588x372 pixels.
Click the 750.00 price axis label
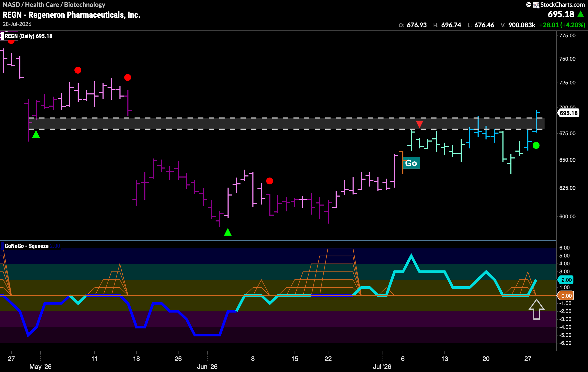point(567,59)
